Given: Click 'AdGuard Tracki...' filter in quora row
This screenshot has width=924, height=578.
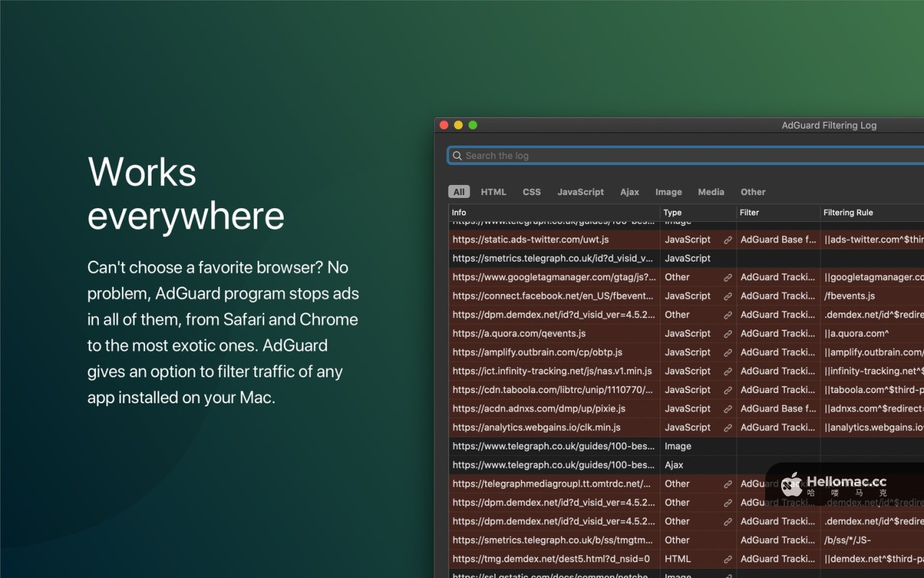Looking at the screenshot, I should (x=778, y=334).
